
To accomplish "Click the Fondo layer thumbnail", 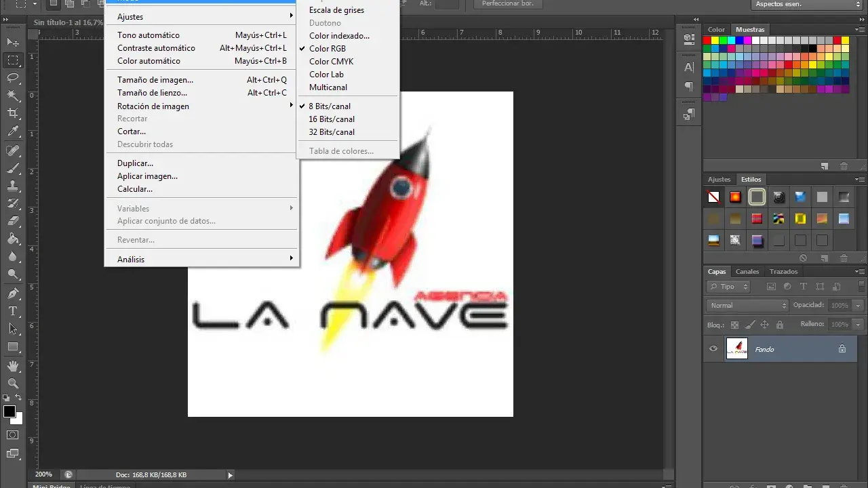I will 737,349.
